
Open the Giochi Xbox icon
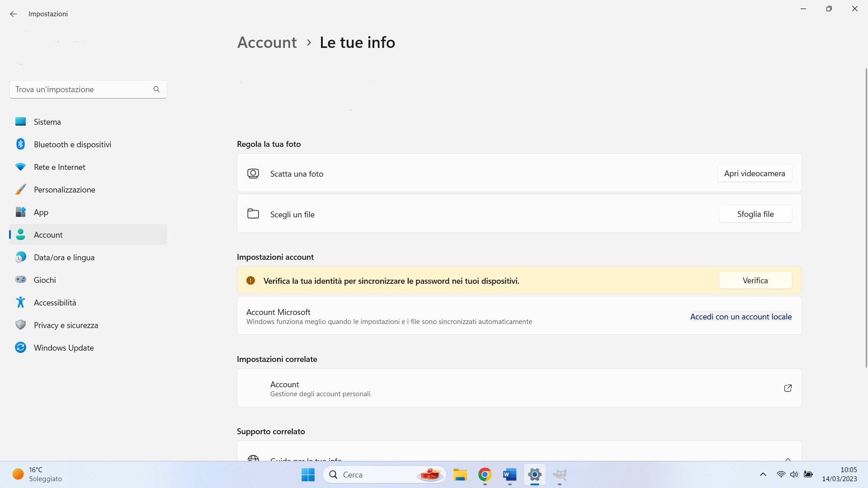point(20,280)
